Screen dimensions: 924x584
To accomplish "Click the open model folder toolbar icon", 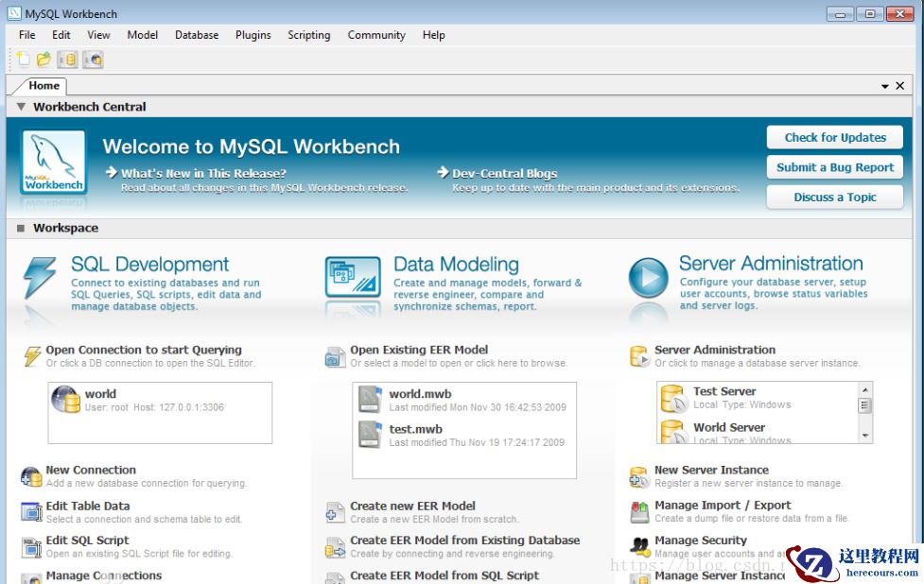I will 44,60.
